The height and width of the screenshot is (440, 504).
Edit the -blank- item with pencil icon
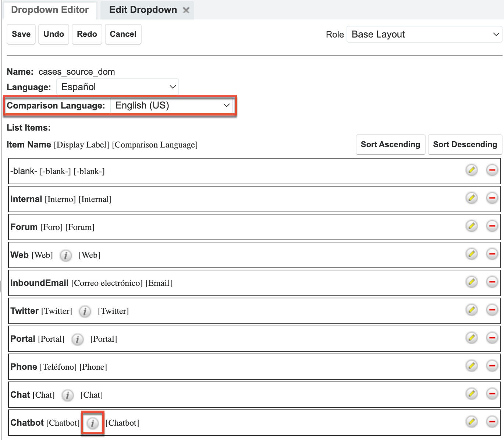pyautogui.click(x=471, y=170)
